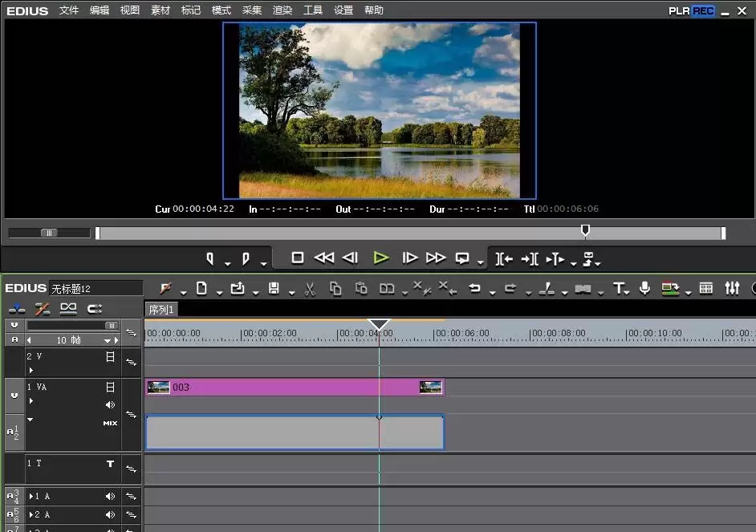
Task: Open the audio mixer sliders icon
Action: click(732, 288)
